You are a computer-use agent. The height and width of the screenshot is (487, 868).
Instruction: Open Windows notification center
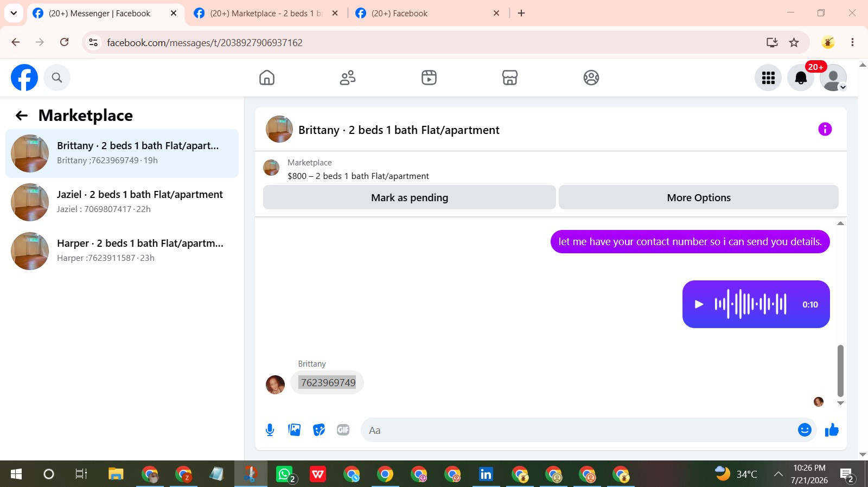847,475
